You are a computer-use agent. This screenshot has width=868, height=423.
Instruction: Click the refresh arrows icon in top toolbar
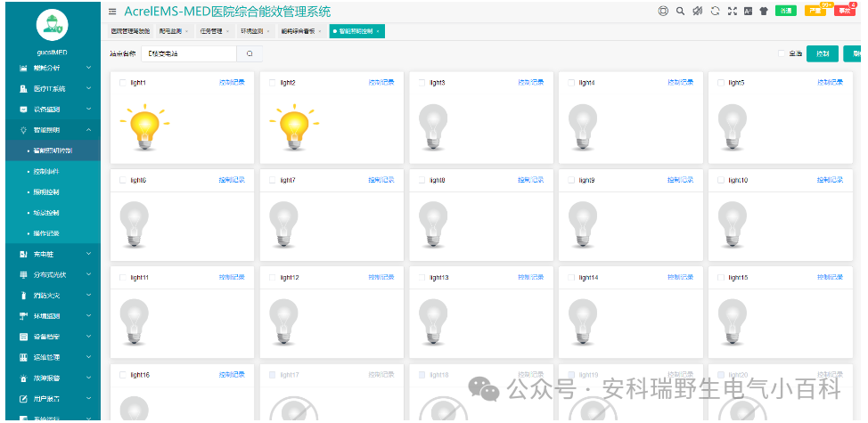point(716,11)
